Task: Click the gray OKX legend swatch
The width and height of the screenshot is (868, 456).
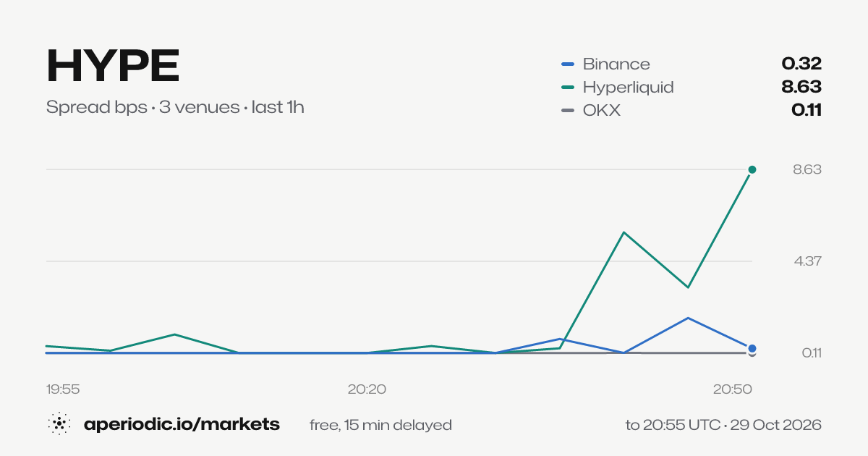Action: pos(568,111)
